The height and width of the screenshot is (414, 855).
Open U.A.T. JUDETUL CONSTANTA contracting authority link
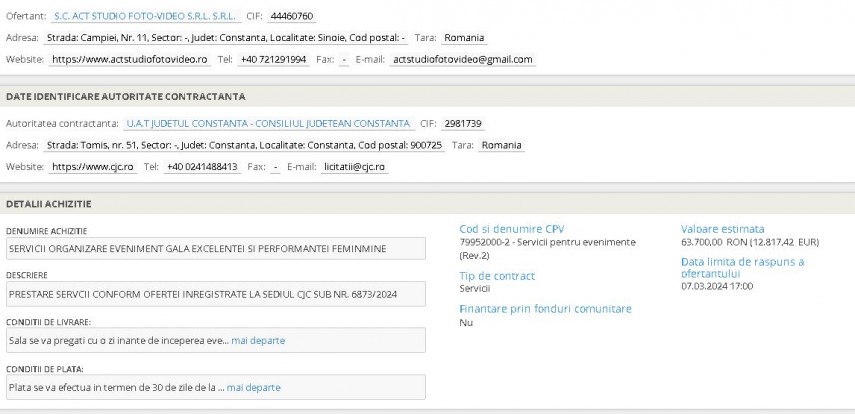[x=267, y=124]
